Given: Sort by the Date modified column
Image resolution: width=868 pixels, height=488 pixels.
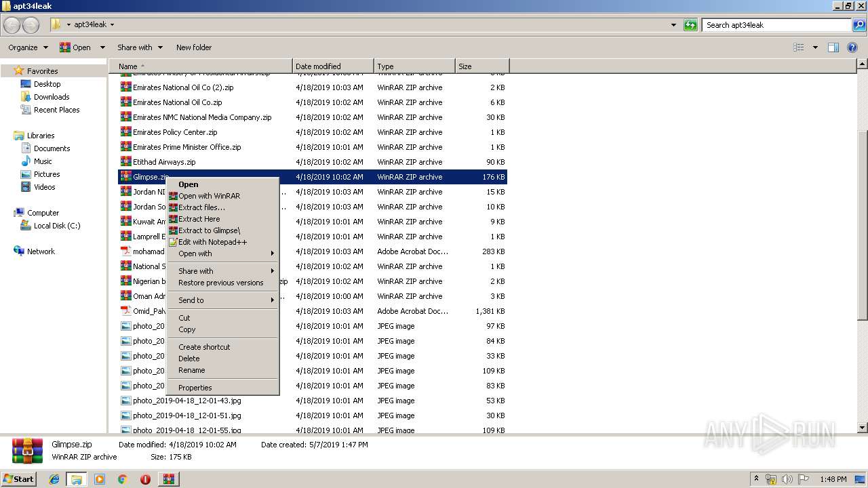Looking at the screenshot, I should 333,66.
